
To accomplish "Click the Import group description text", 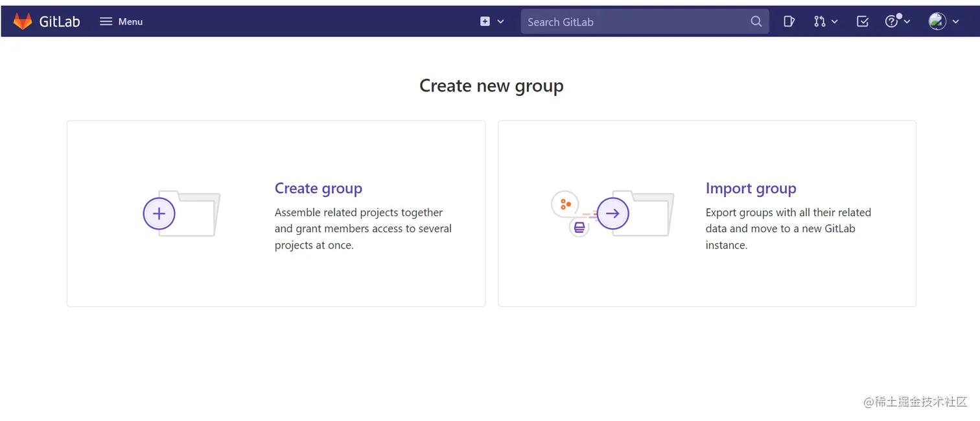I will tap(787, 228).
